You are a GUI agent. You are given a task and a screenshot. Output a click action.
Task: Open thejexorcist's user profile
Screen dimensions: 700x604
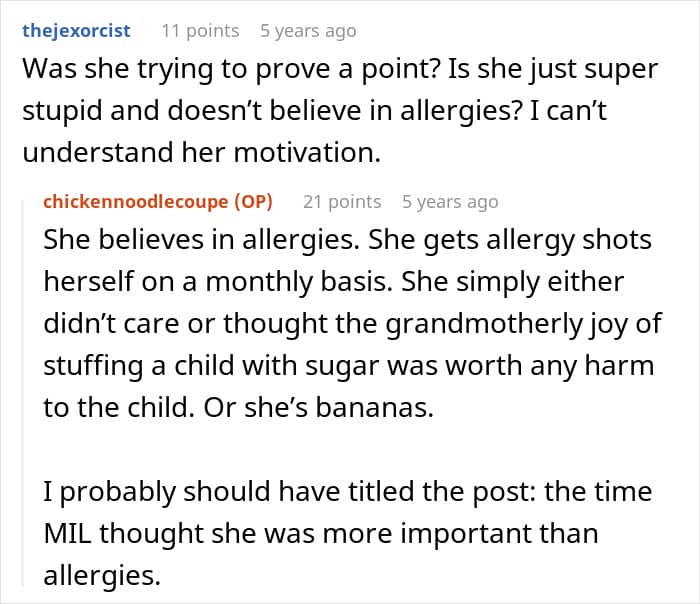pyautogui.click(x=76, y=30)
